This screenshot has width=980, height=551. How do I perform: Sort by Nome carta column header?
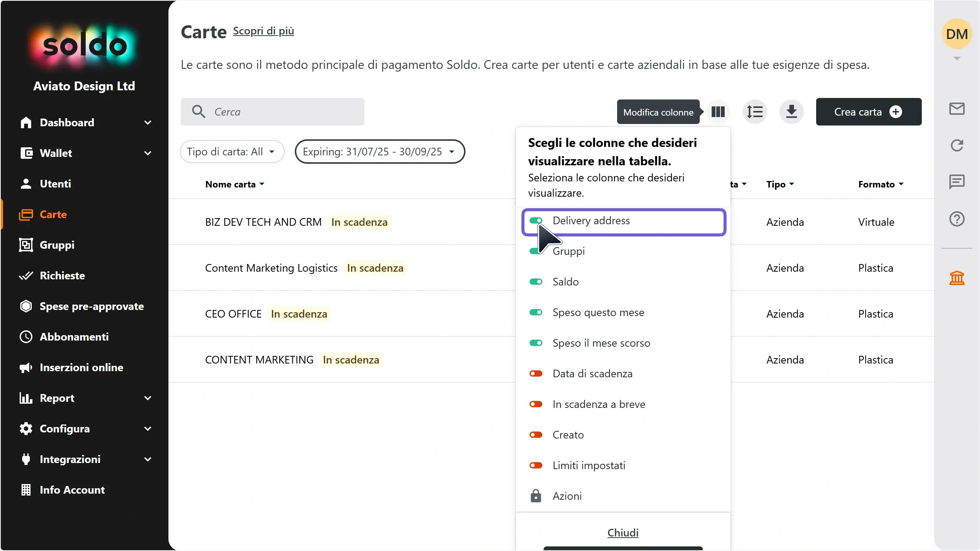point(234,184)
